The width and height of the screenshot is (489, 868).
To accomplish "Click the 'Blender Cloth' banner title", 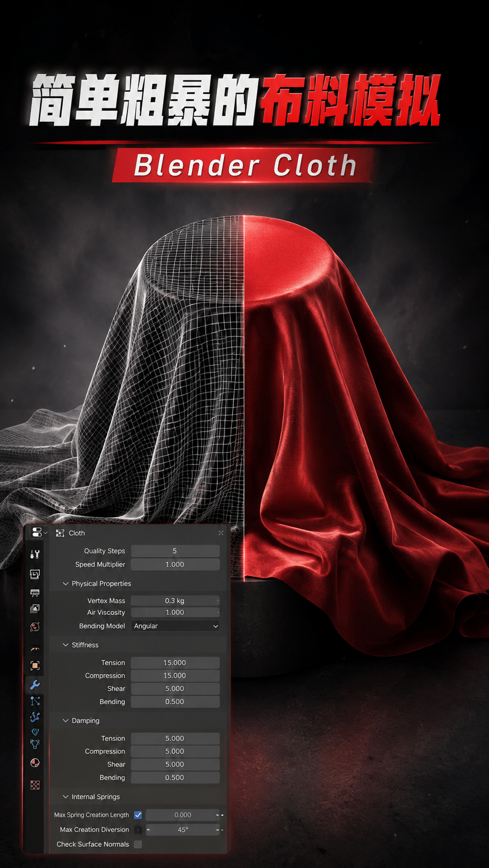I will coord(245,166).
